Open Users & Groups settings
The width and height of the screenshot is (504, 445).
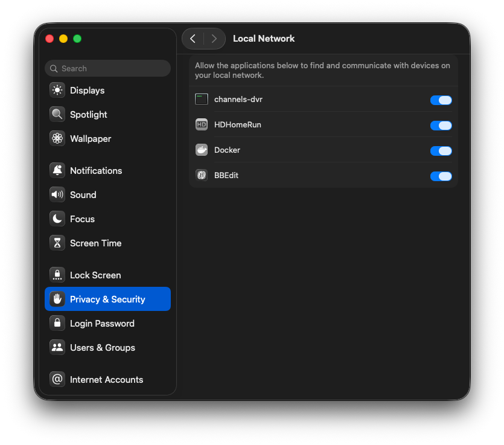click(x=102, y=348)
